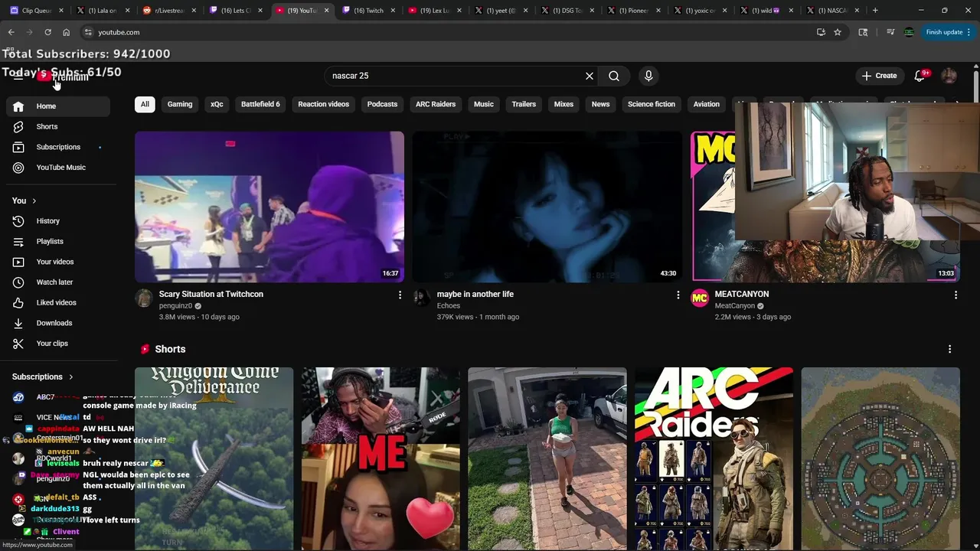Open the account avatar menu
The height and width of the screenshot is (551, 980).
949,76
